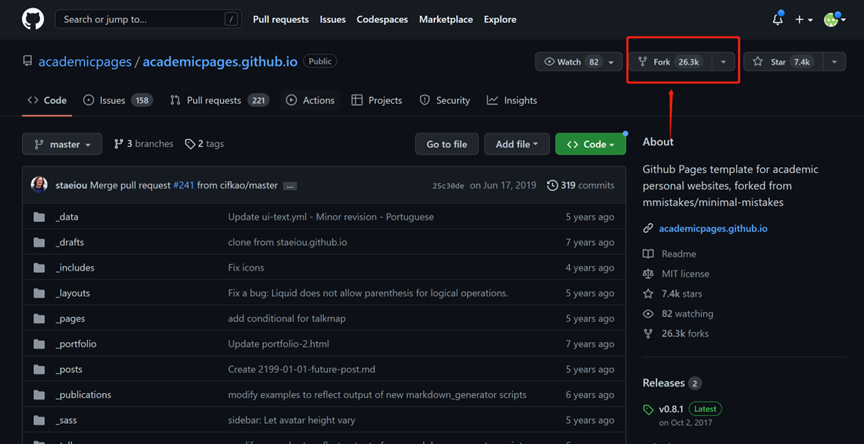Click the GitHub logo icon
Image resolution: width=864 pixels, height=444 pixels.
click(x=33, y=19)
